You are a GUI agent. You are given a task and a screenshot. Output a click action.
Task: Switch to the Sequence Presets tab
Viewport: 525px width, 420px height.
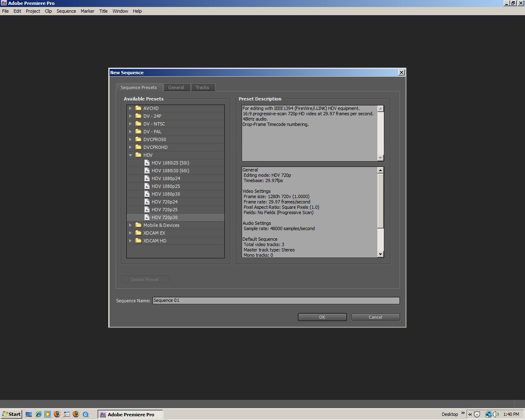[x=139, y=87]
